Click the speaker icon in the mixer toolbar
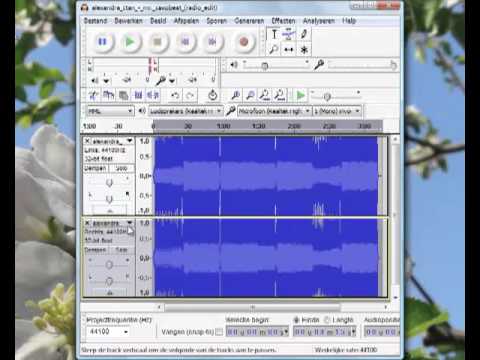480x360 pixels. point(234,65)
